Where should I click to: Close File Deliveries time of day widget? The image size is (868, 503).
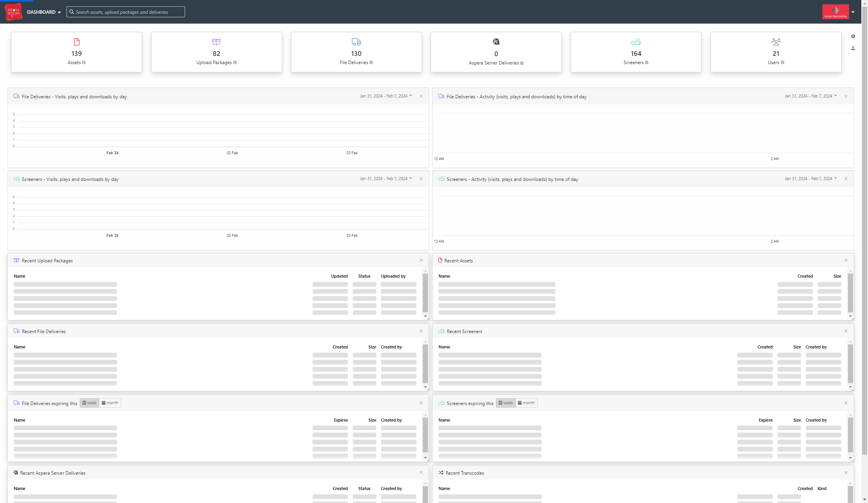[846, 96]
